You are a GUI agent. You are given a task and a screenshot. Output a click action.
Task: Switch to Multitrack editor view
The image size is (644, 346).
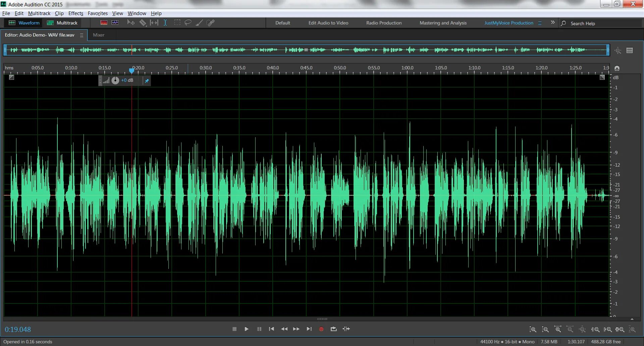click(62, 23)
